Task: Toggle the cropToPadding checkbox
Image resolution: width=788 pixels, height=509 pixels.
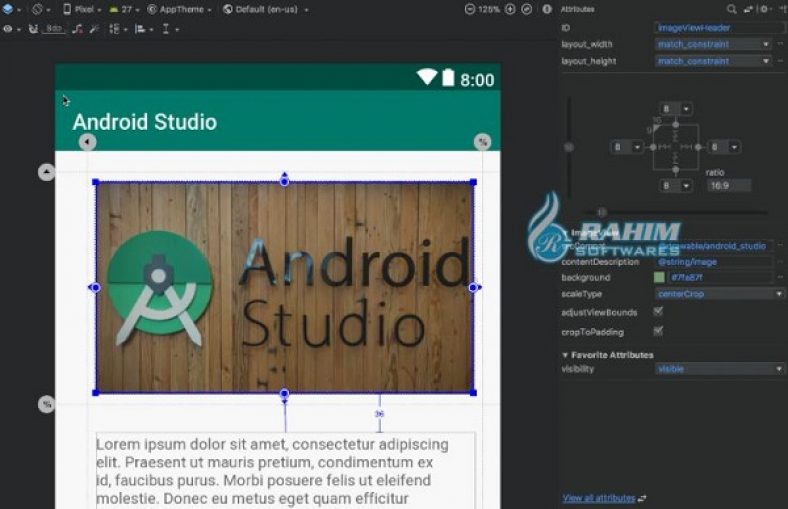Action: click(x=658, y=330)
